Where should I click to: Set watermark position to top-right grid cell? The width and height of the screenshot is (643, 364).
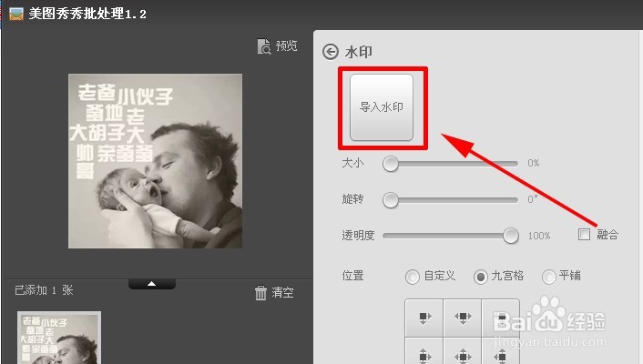(x=500, y=318)
